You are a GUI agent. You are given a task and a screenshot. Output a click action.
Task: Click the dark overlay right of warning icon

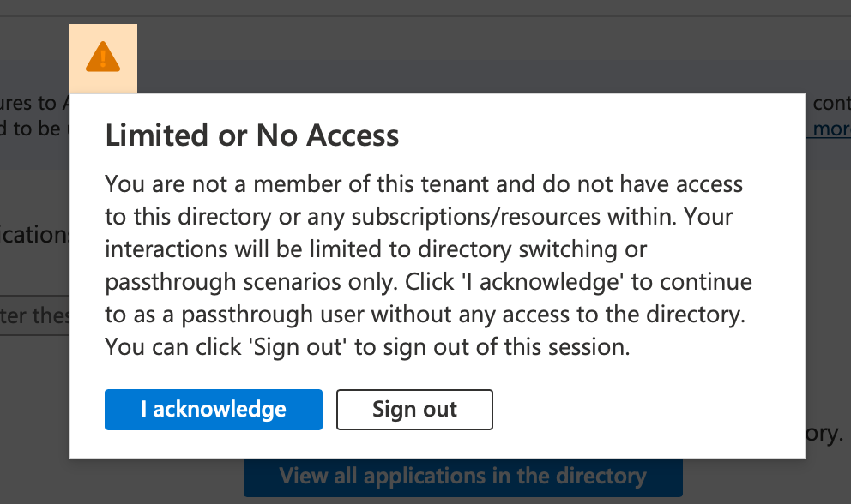click(467, 54)
